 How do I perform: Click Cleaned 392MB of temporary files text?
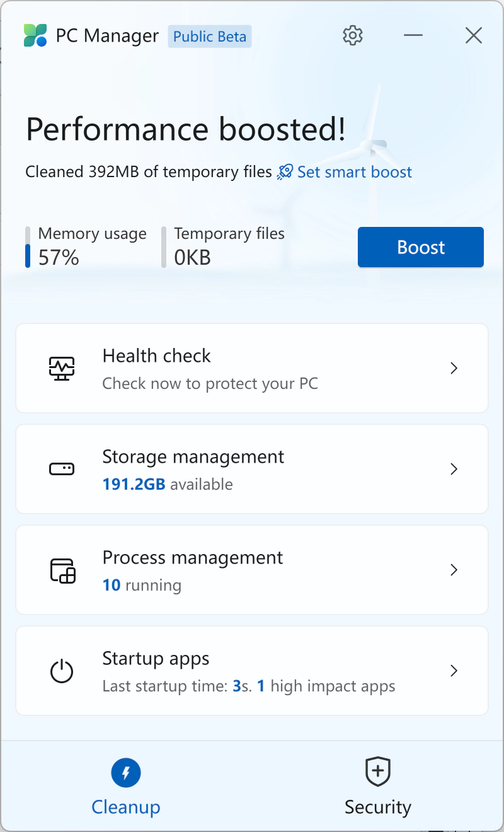tap(149, 172)
